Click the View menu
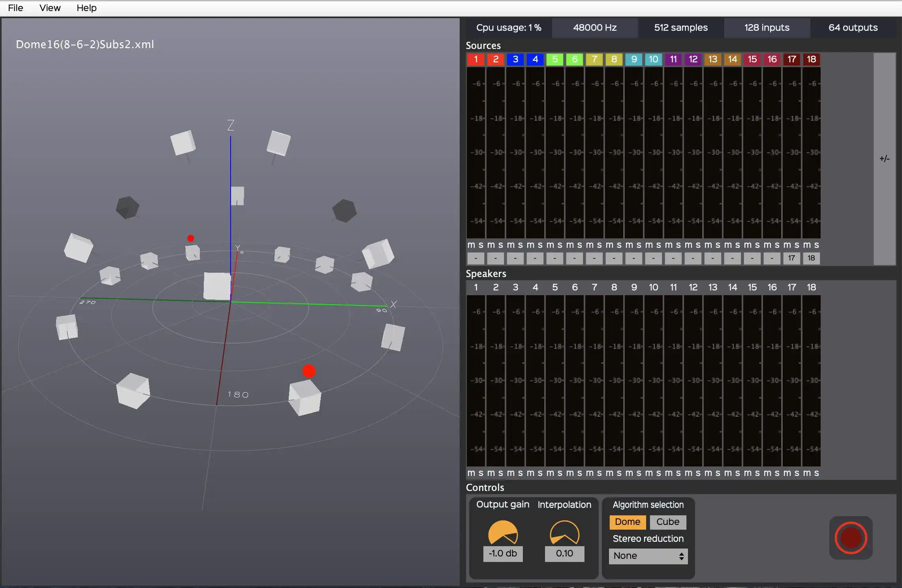 pos(49,7)
